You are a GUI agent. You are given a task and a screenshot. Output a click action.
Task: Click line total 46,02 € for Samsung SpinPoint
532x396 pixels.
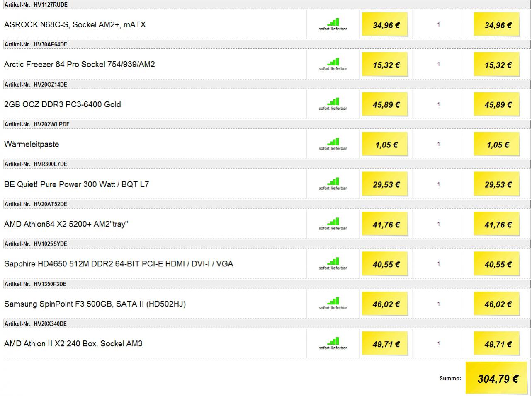tap(497, 304)
